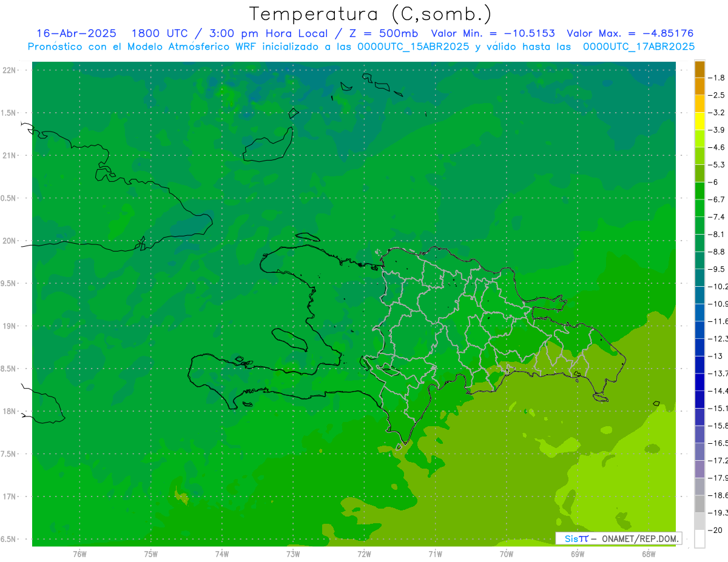Click the 18N latitude label
728x562 pixels.
click(10, 411)
